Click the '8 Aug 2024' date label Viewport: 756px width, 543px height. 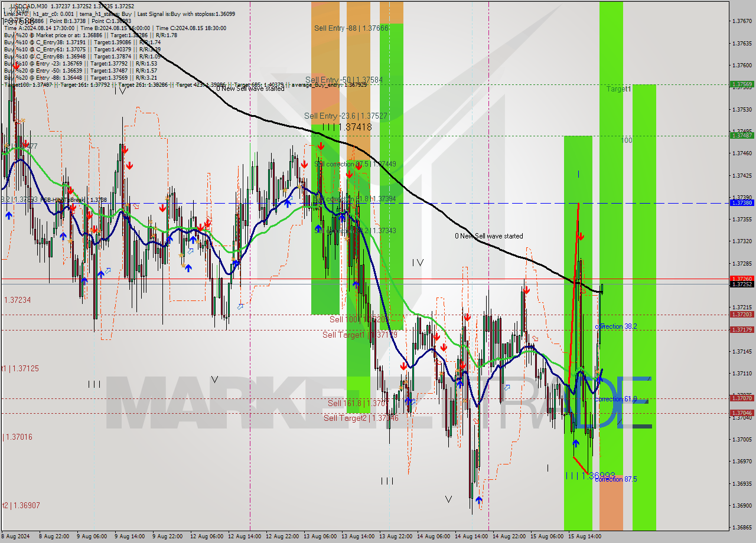[x=15, y=537]
